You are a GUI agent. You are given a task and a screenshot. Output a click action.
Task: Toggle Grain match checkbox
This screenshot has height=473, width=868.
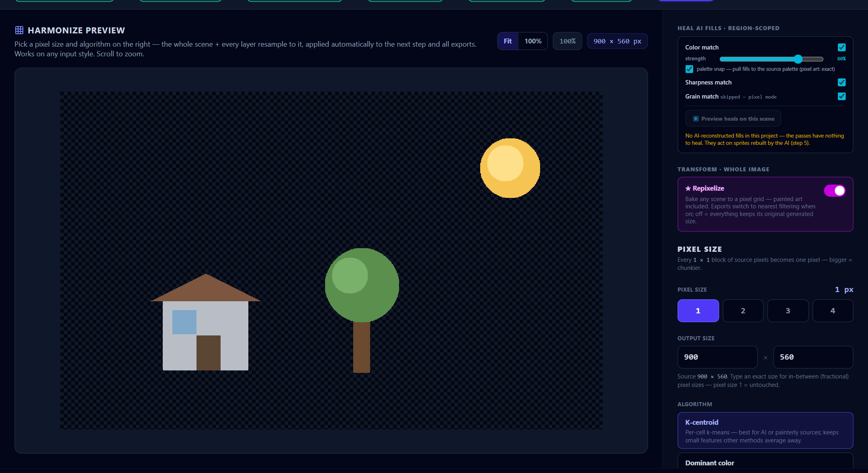click(x=841, y=96)
